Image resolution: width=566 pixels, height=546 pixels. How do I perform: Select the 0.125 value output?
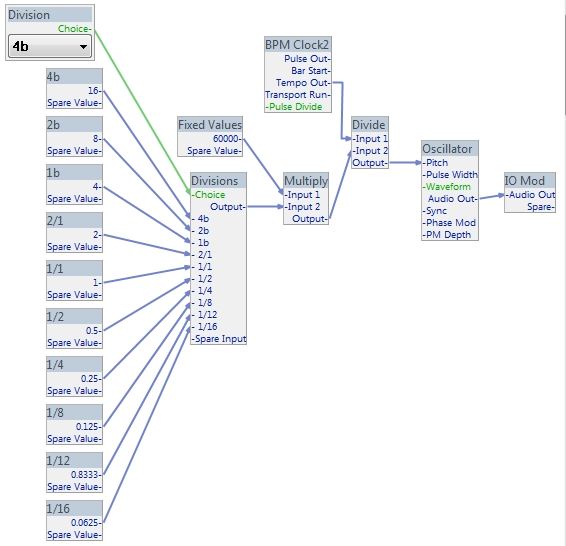click(x=89, y=427)
